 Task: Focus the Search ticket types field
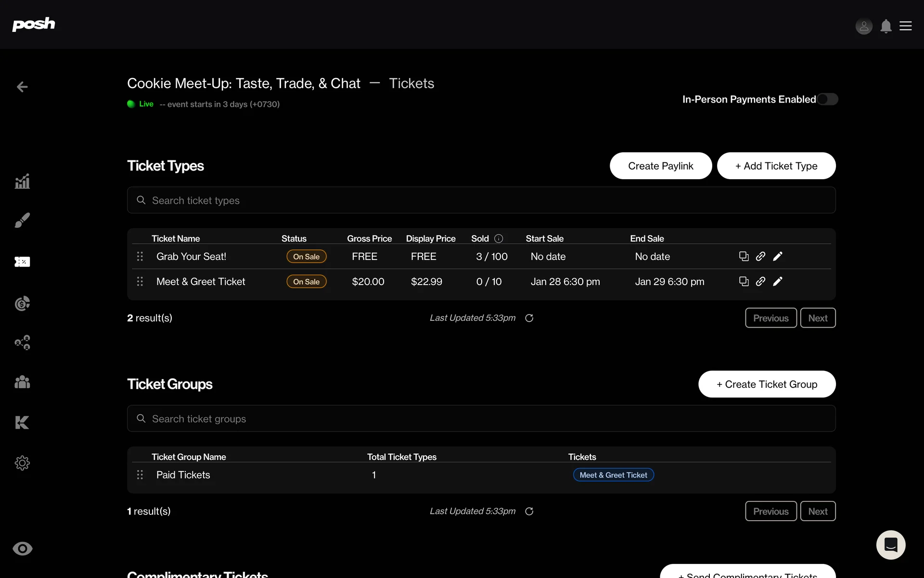[481, 200]
